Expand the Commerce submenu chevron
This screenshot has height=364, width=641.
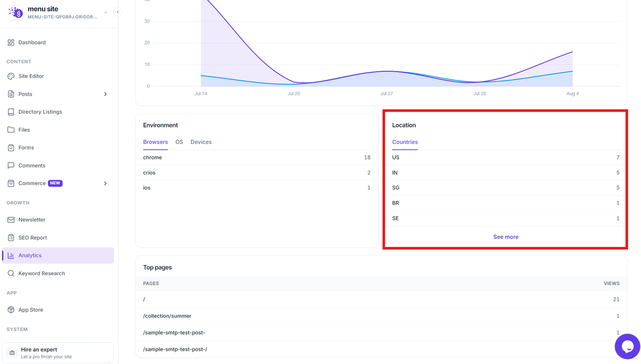105,183
